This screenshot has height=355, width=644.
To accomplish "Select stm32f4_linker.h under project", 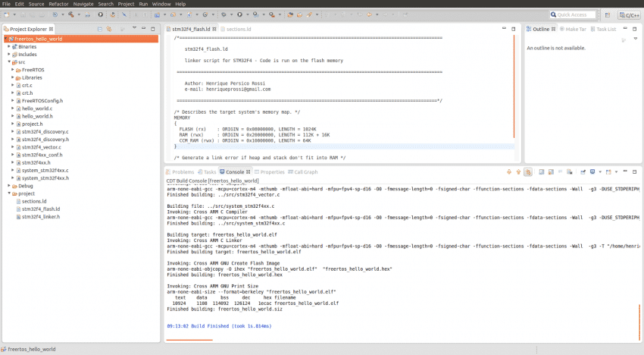I will point(41,217).
